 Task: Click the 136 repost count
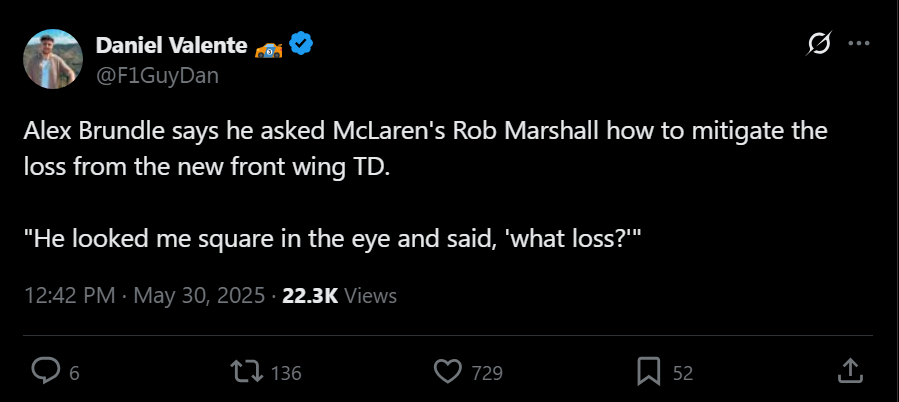point(286,373)
